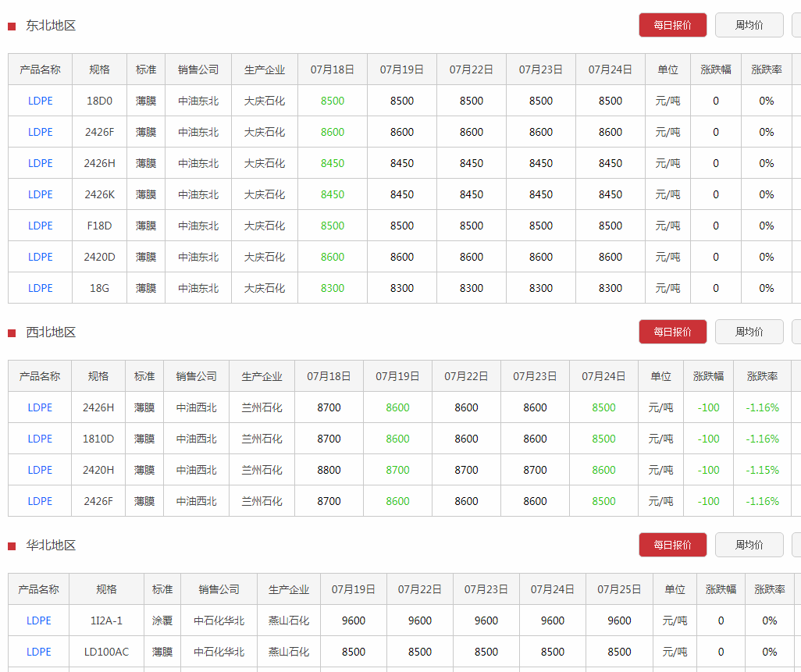801x672 pixels.
Task: Click the 涂覆 standard cell
Action: point(162,620)
